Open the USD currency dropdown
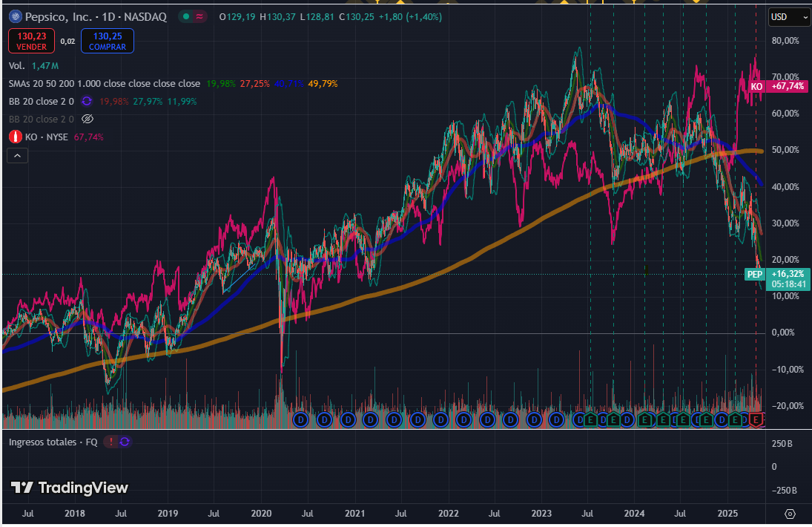 click(x=789, y=17)
